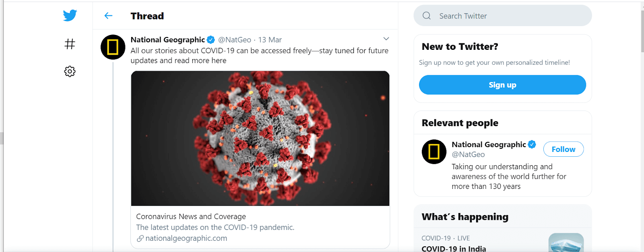
Task: Click the back arrow on the Thread page
Action: pyautogui.click(x=108, y=16)
